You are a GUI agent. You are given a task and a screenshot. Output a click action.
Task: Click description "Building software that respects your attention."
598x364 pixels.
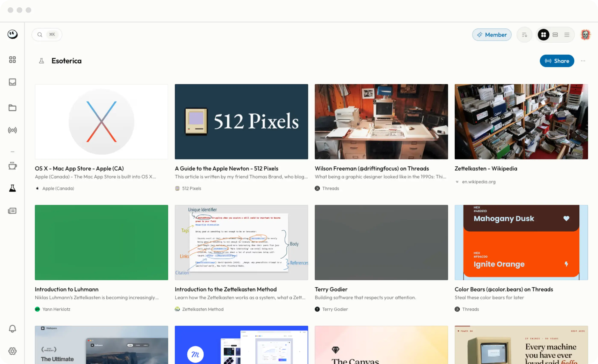[x=365, y=297]
